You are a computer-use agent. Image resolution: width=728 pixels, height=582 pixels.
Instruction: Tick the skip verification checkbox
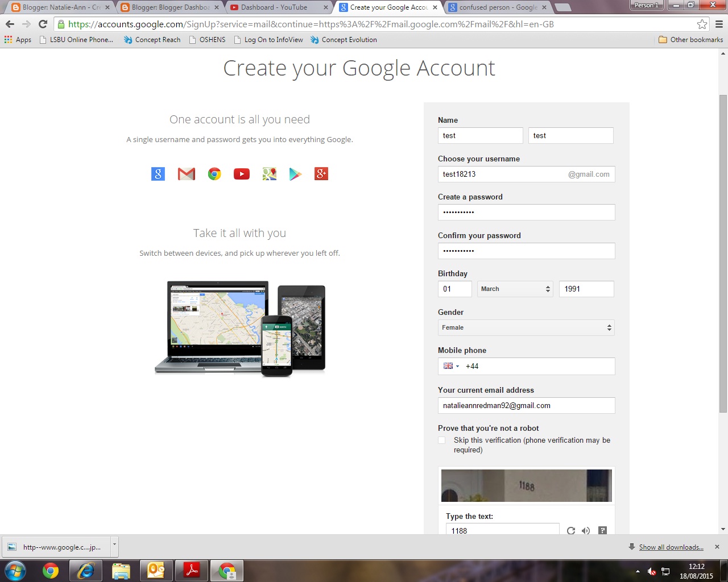[442, 440]
